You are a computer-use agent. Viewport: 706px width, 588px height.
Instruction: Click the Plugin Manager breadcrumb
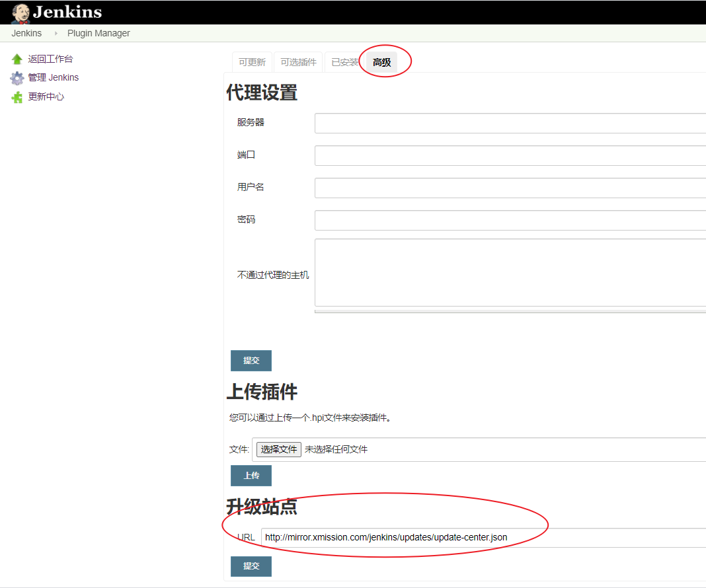point(98,33)
